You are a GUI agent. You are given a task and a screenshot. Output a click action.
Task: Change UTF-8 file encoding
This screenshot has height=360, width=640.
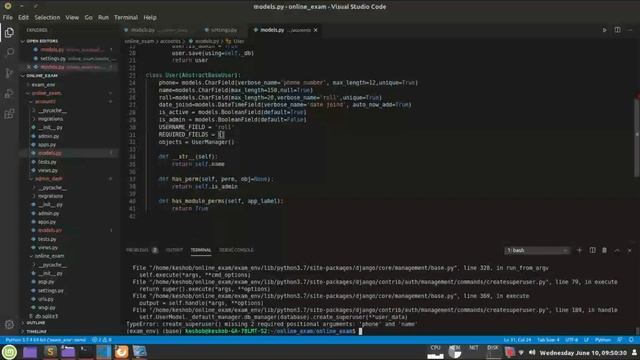point(571,340)
